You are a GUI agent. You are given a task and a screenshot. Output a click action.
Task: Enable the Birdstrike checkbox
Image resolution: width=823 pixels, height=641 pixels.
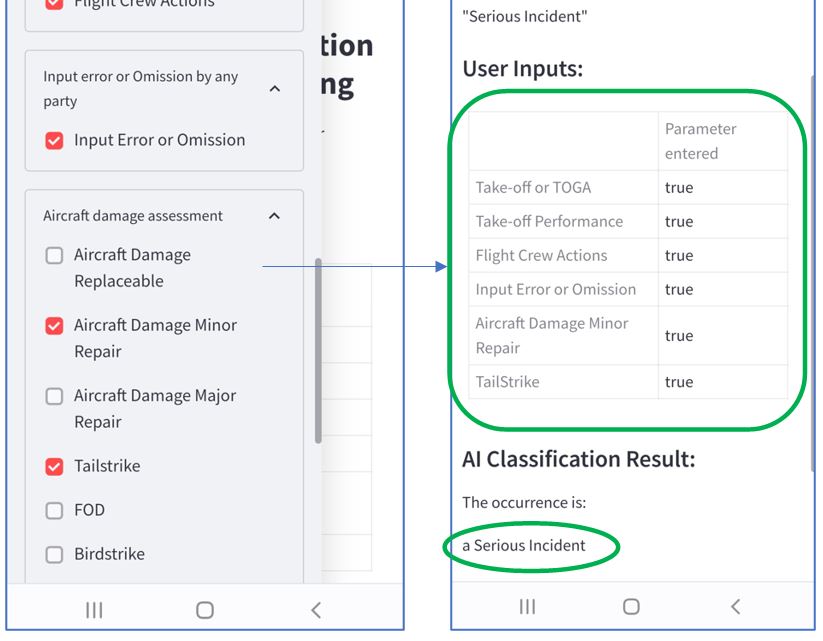(54, 554)
